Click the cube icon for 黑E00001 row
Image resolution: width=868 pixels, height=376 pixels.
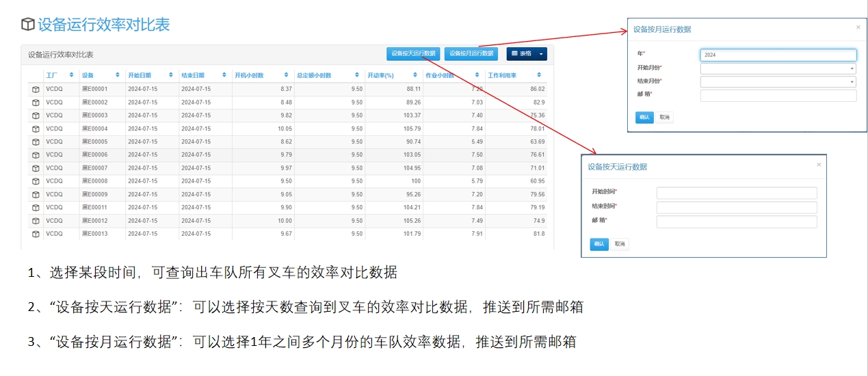pyautogui.click(x=35, y=89)
